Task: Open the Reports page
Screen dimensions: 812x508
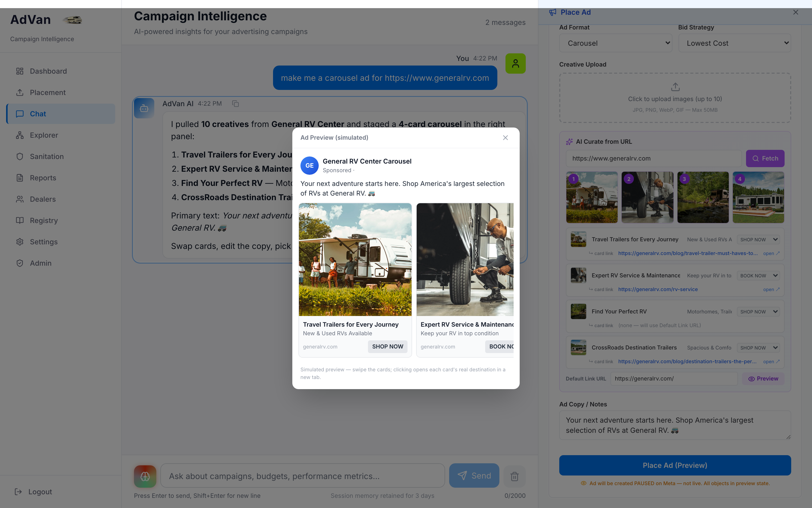Action: tap(61, 178)
